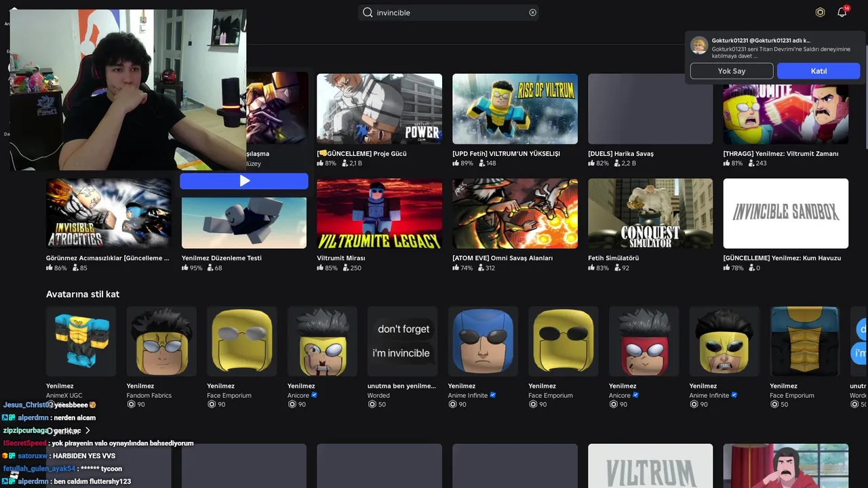The height and width of the screenshot is (488, 868).
Task: Click Proje Gücü like rating icon
Action: pyautogui.click(x=320, y=163)
